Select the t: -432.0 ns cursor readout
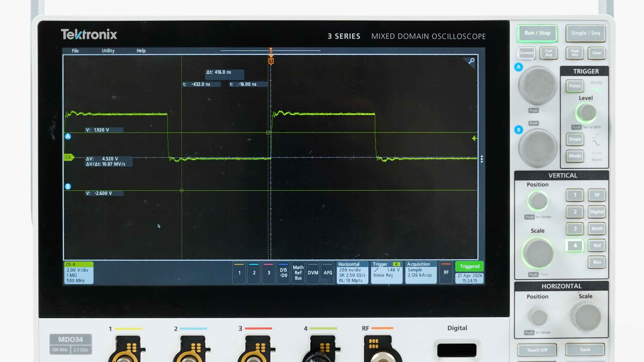Image resolution: width=644 pixels, height=362 pixels. [x=201, y=84]
